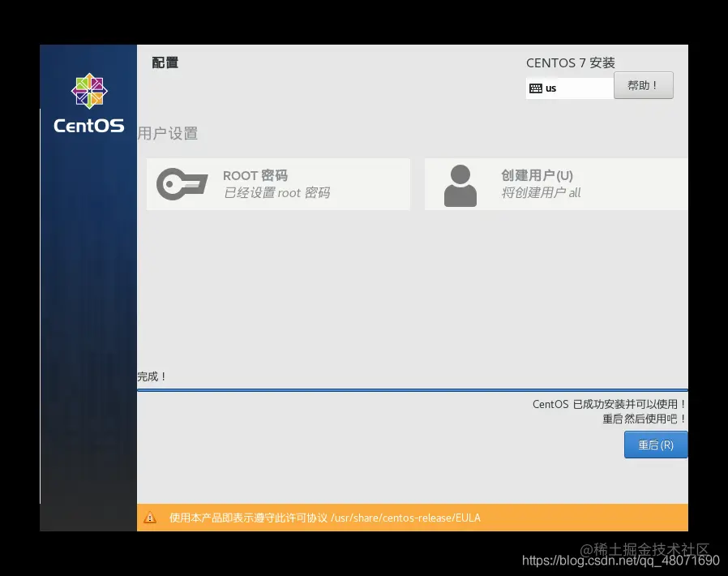Viewport: 728px width, 576px height.
Task: Click the 完成! status text
Action: (152, 376)
